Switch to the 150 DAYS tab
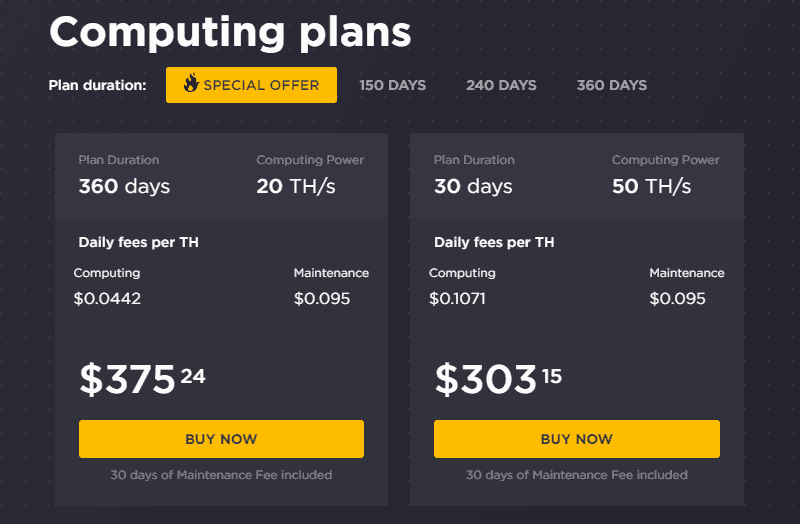This screenshot has width=800, height=524. coord(392,85)
